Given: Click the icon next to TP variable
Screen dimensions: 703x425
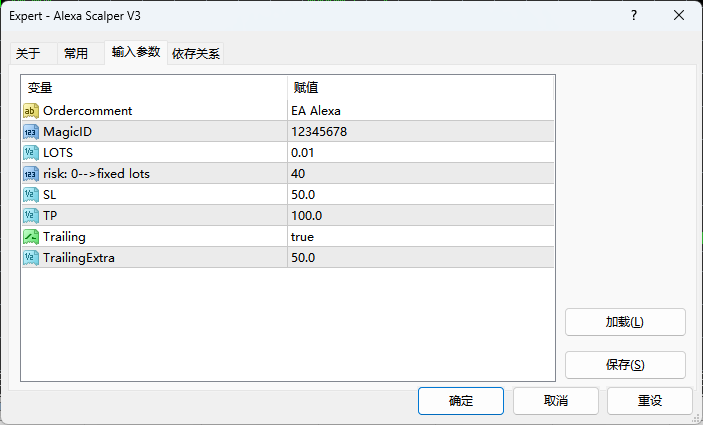Looking at the screenshot, I should click(31, 215).
